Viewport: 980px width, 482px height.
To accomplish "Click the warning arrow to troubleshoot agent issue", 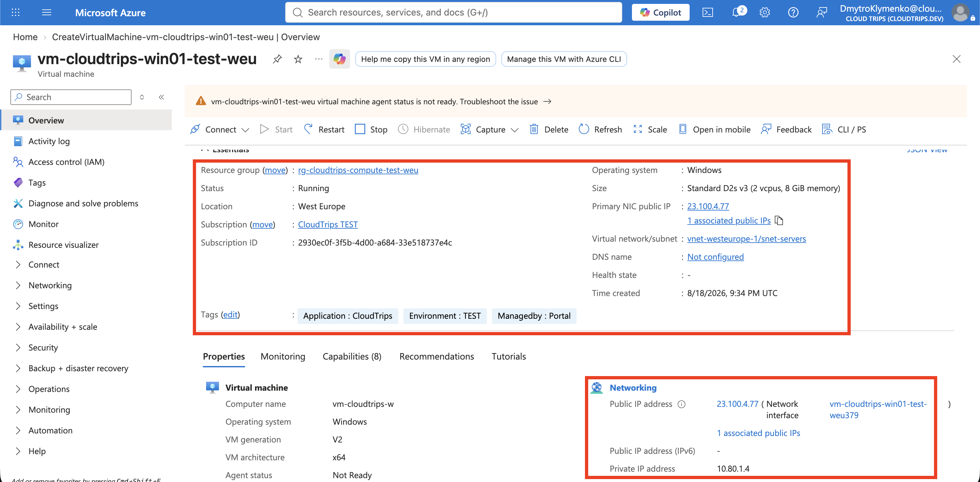I will tap(547, 101).
